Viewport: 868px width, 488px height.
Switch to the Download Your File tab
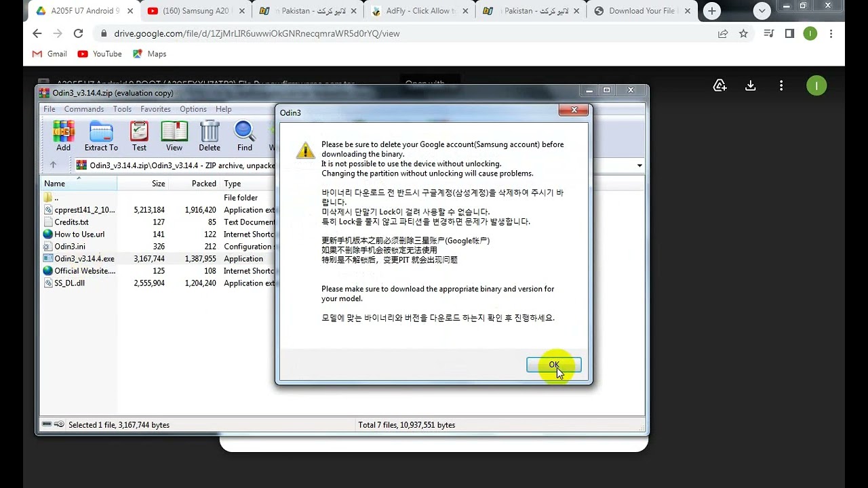[643, 11]
